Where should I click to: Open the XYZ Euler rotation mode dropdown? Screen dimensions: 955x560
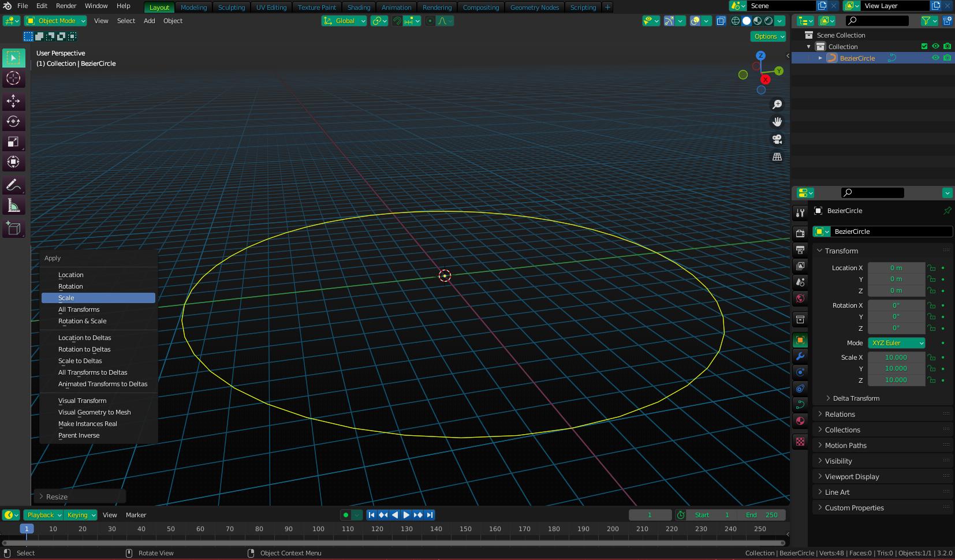click(897, 343)
